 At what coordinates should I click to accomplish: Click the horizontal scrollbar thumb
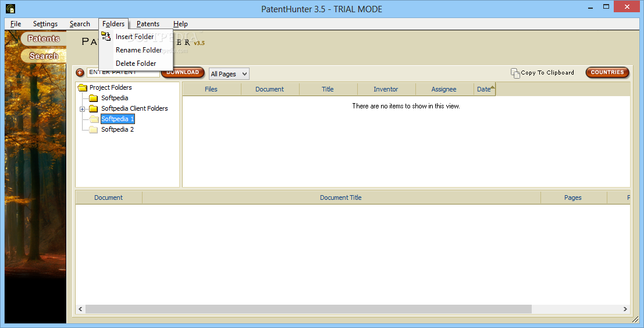[x=308, y=309]
